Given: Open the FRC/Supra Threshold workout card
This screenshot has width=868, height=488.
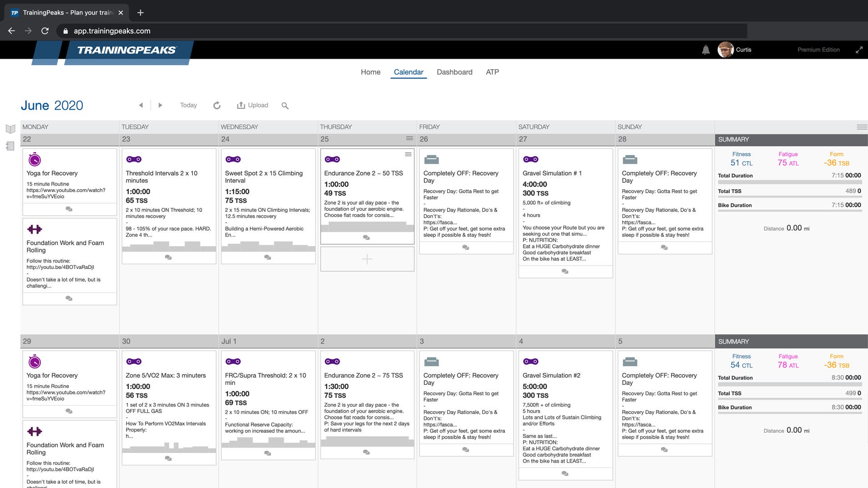Looking at the screenshot, I should click(x=268, y=405).
